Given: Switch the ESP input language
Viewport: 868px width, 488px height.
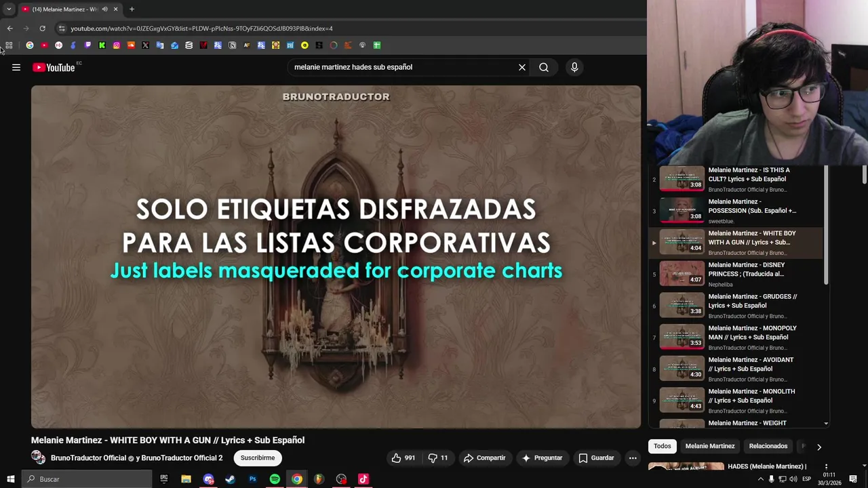Looking at the screenshot, I should [x=806, y=479].
